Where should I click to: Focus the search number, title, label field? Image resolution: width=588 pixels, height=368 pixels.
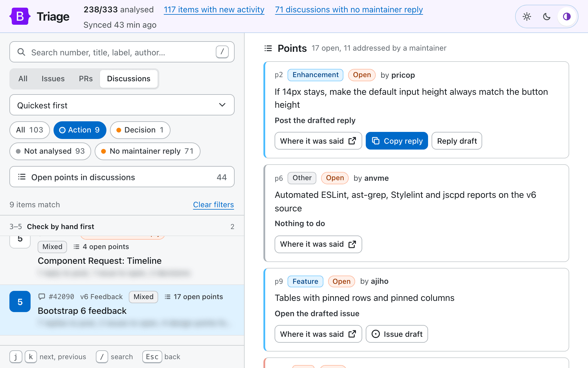point(122,52)
